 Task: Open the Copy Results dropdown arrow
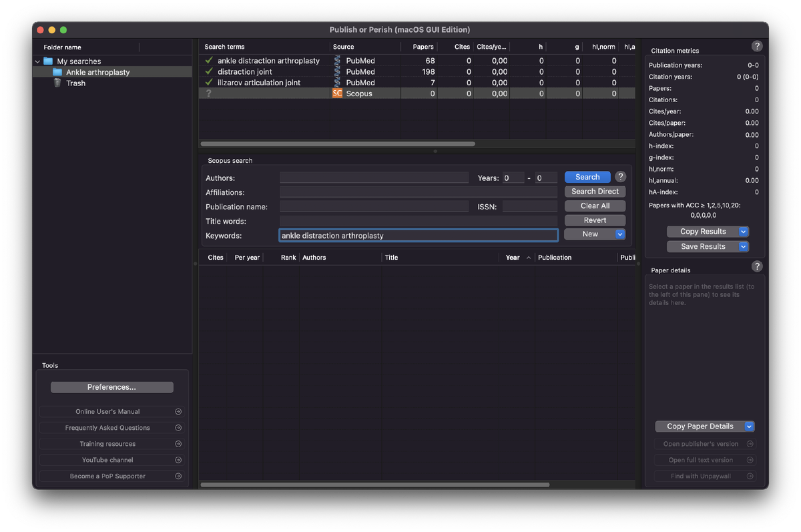(x=744, y=232)
